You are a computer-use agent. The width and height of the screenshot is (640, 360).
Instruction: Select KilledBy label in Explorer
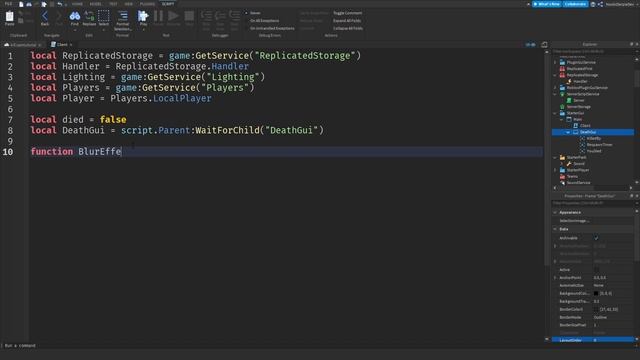coord(593,138)
